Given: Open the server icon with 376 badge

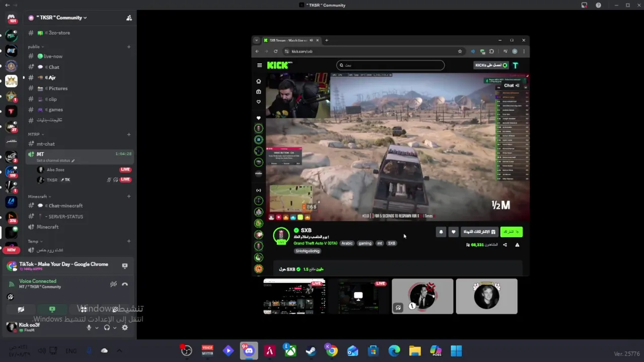Looking at the screenshot, I should pyautogui.click(x=11, y=217).
